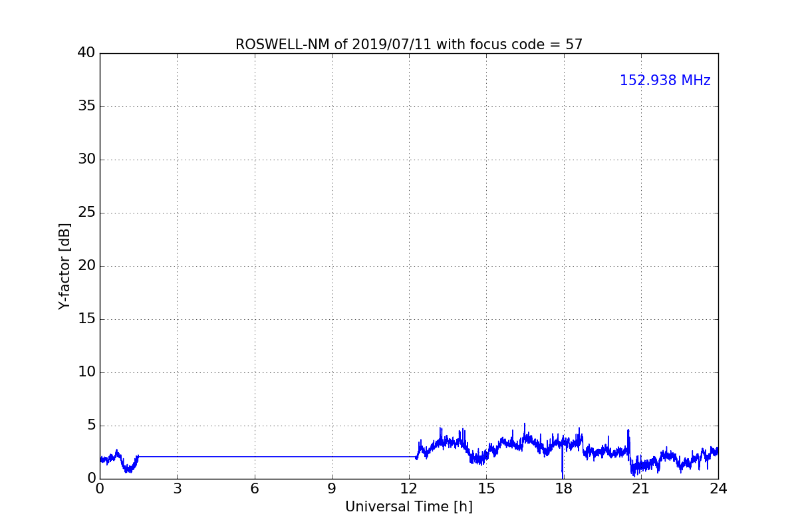
Task: Click the x-axis tick label 12
Action: tap(409, 489)
